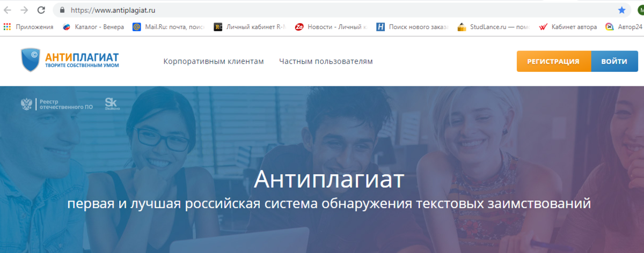Click the Реестр отечественного ПО emblem

pos(56,104)
